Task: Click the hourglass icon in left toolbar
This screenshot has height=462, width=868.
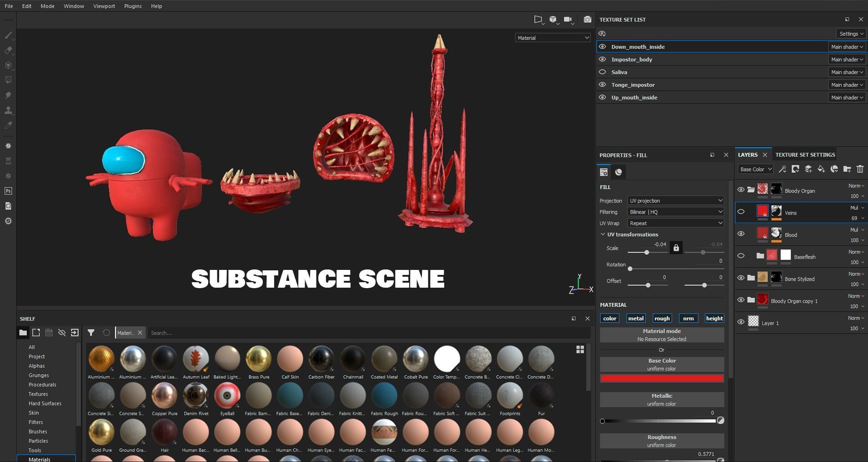Action: (x=8, y=161)
